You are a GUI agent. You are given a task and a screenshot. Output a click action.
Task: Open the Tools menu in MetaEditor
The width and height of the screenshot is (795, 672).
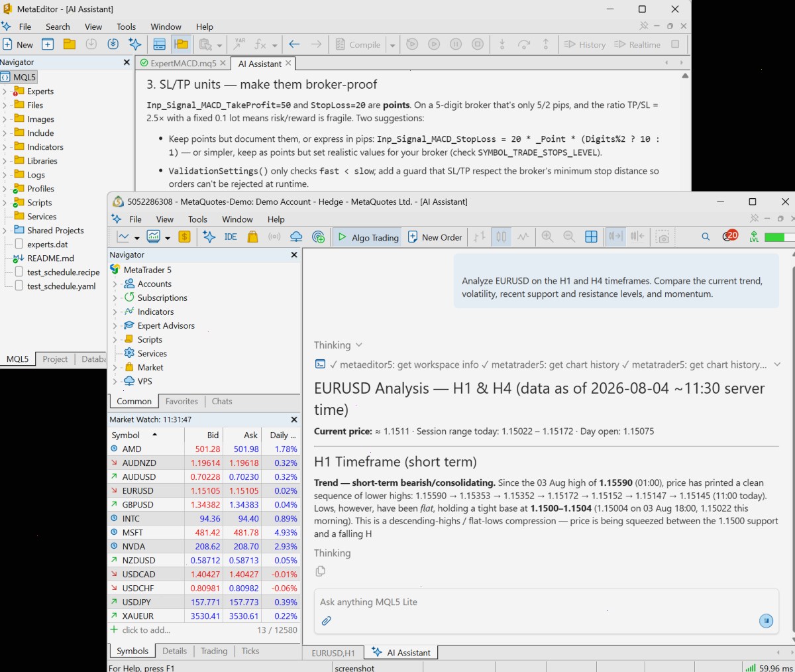tap(126, 27)
